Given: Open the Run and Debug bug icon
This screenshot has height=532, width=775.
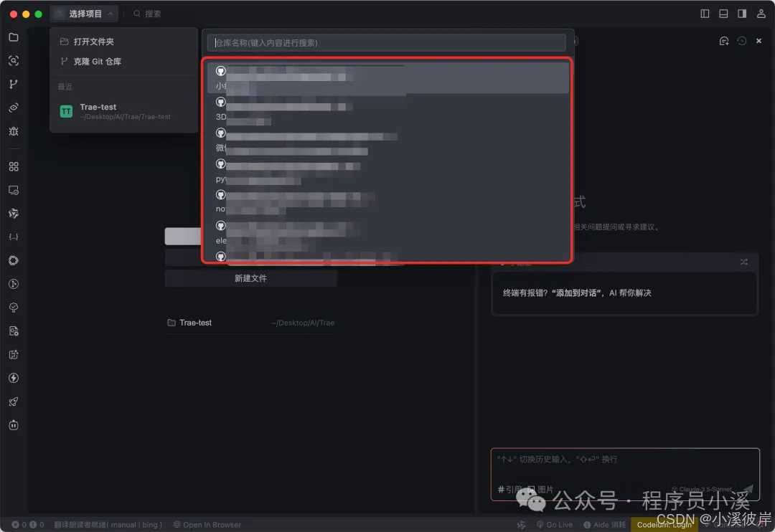Looking at the screenshot, I should 14,131.
